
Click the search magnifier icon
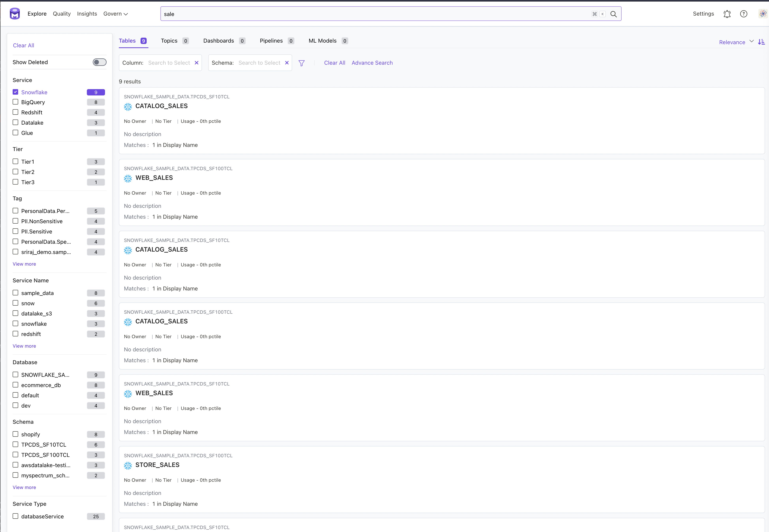point(613,14)
